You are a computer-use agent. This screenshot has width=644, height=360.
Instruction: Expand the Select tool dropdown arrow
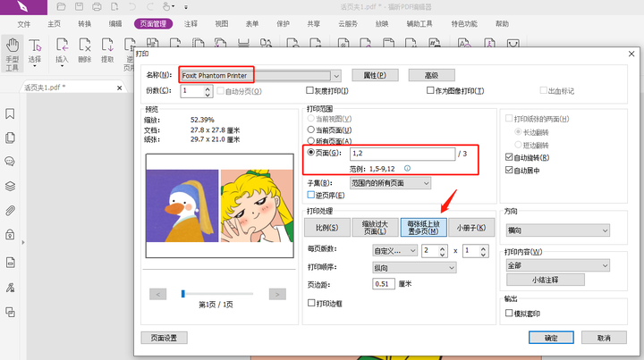35,66
